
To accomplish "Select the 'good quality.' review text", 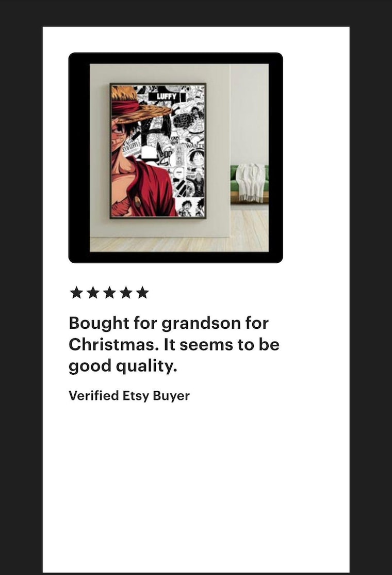I will tap(123, 366).
